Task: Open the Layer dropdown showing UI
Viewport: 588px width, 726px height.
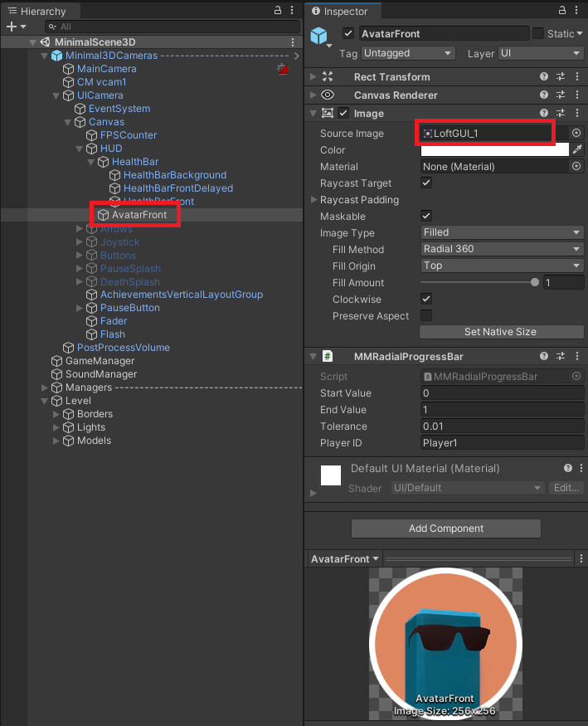Action: pos(541,53)
